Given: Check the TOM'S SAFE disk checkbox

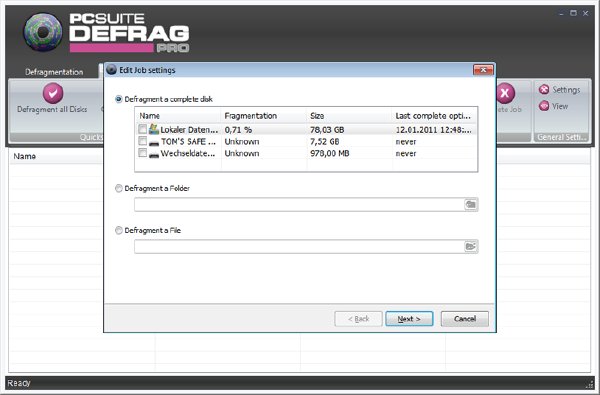Looking at the screenshot, I should coord(142,141).
